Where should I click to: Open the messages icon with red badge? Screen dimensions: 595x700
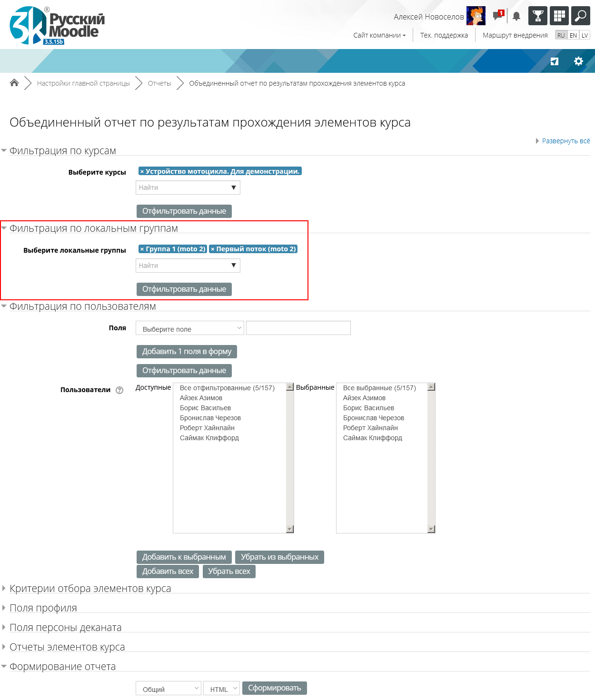point(498,16)
